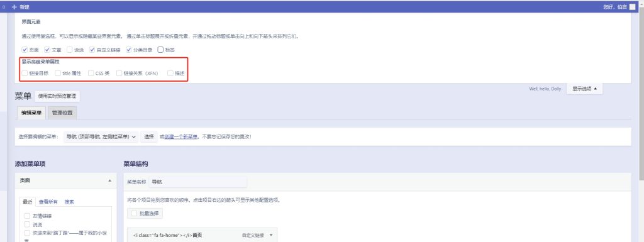Expand the 首页 menu item arrow
644x242 pixels.
click(270, 236)
